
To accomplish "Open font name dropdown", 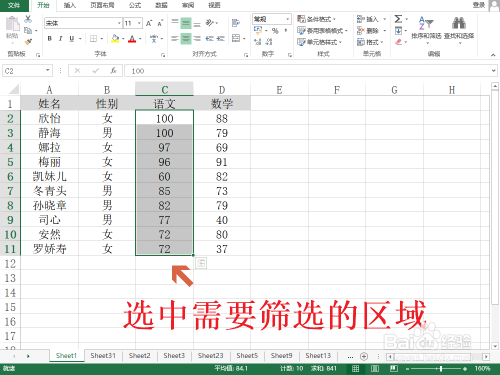I will (119, 23).
